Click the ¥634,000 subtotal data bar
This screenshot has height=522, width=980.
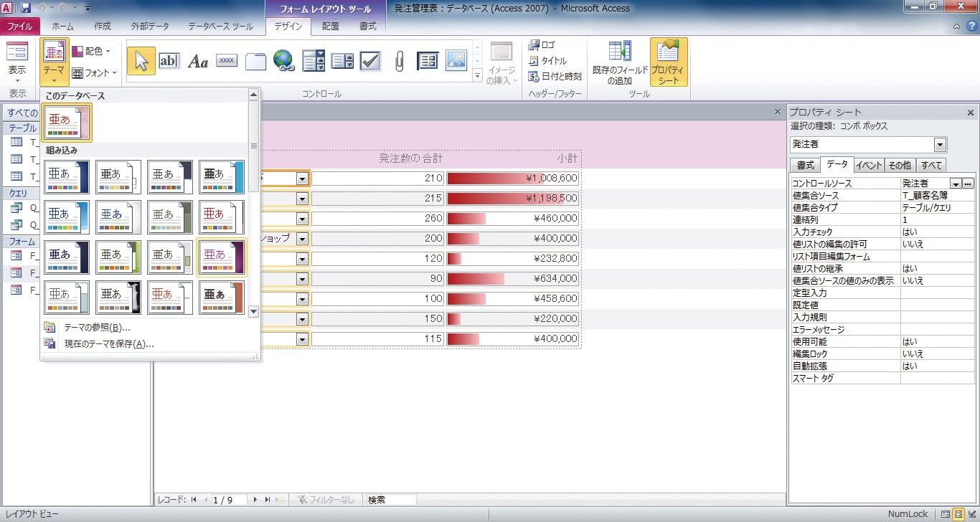pyautogui.click(x=512, y=278)
